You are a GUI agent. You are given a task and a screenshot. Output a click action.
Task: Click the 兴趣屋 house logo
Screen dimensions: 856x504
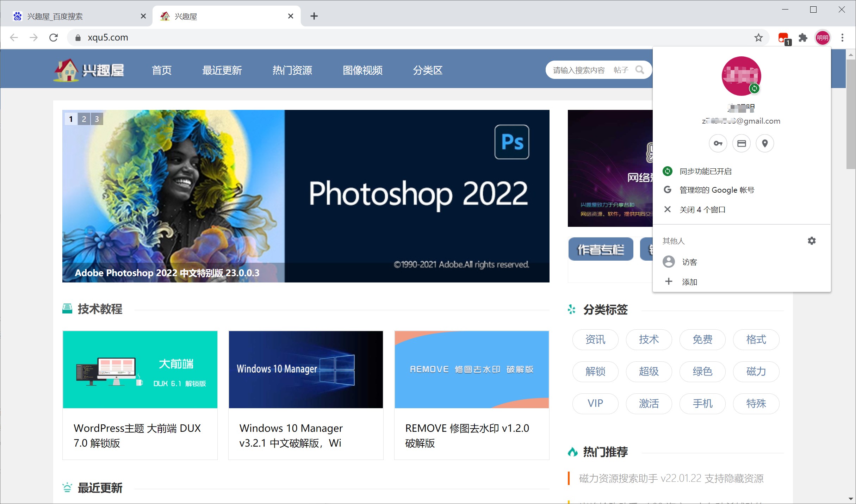(89, 70)
